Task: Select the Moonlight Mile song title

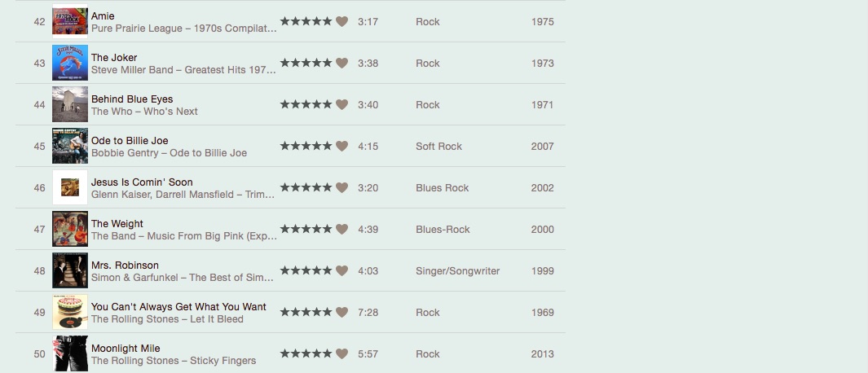Action: (126, 349)
